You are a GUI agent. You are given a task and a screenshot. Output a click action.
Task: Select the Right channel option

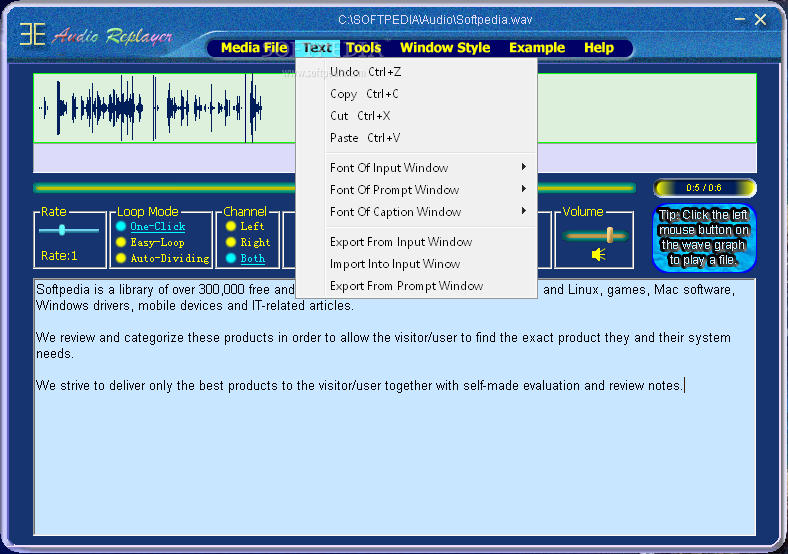(x=248, y=242)
